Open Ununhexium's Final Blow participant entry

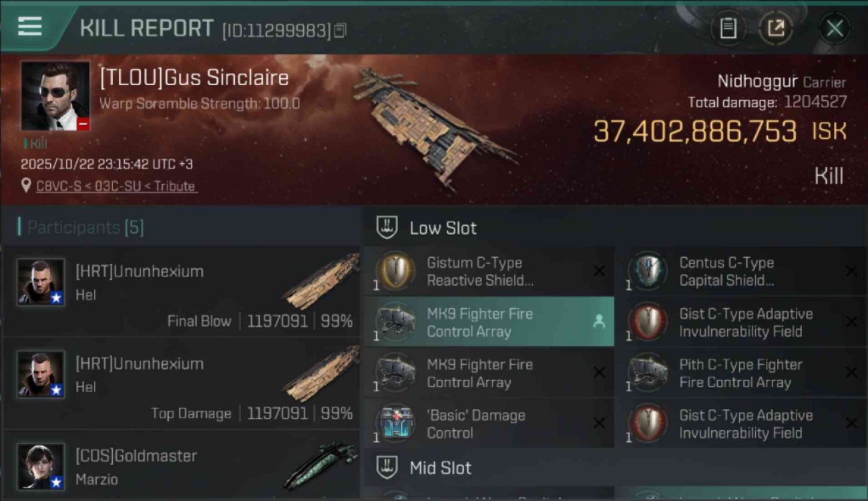182,291
